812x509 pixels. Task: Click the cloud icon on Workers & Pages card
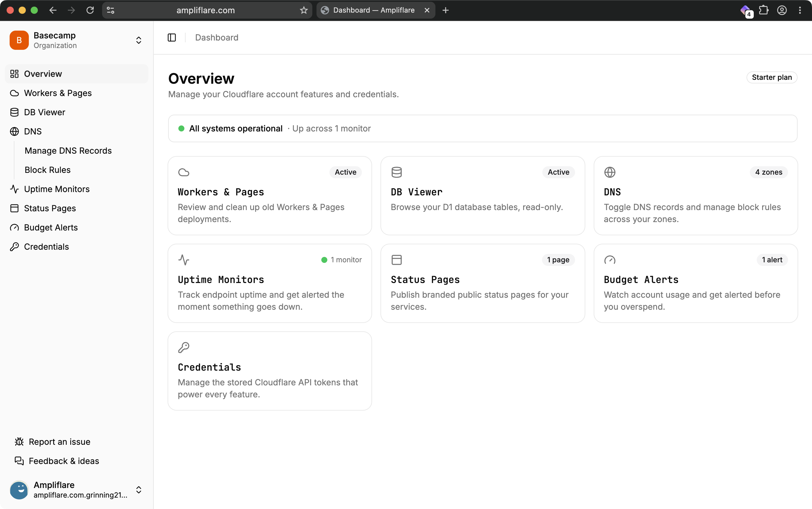(183, 172)
